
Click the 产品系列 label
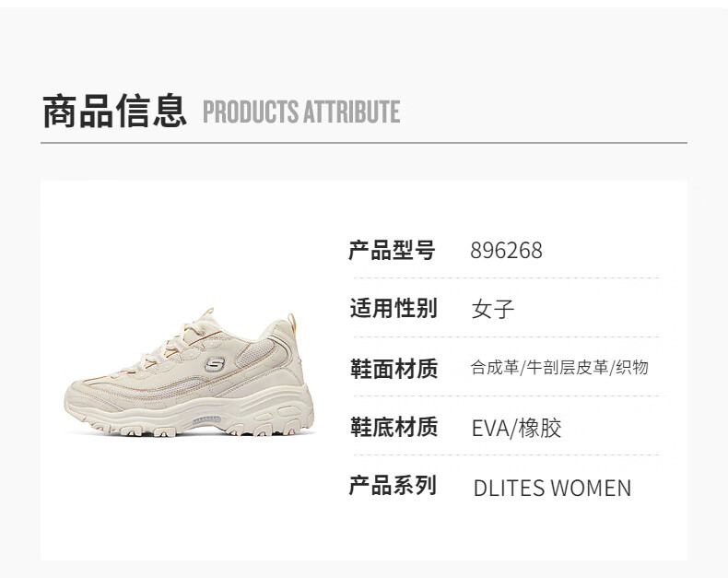click(x=393, y=486)
